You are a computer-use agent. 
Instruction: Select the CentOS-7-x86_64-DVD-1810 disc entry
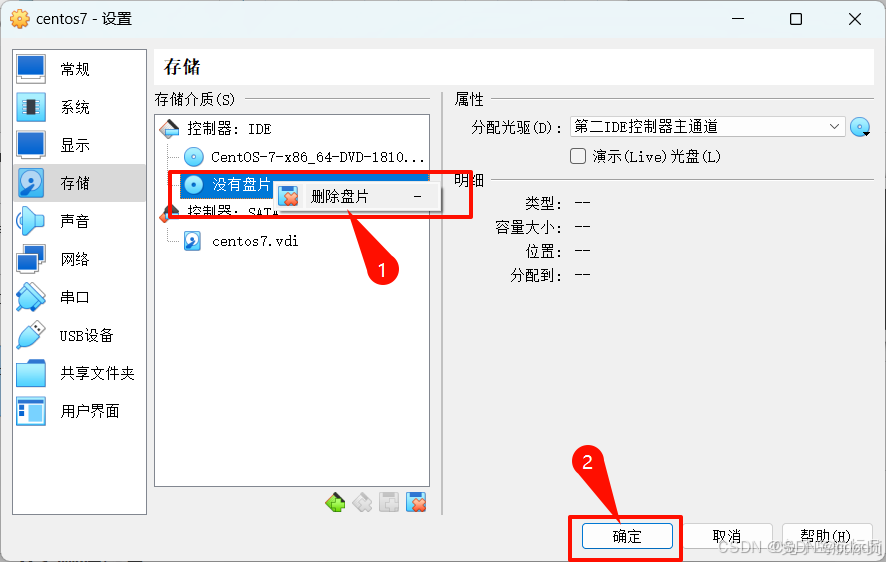pos(305,157)
